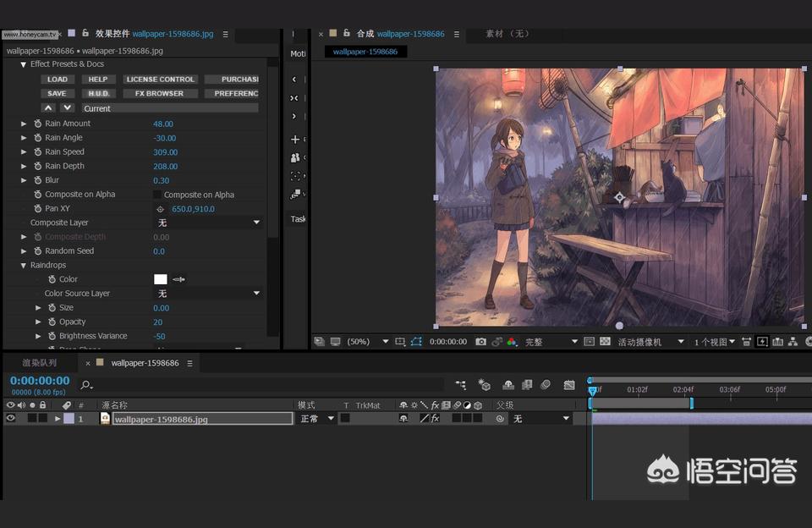The width and height of the screenshot is (812, 528).
Task: Toggle the hide shy layers icon
Action: click(508, 384)
